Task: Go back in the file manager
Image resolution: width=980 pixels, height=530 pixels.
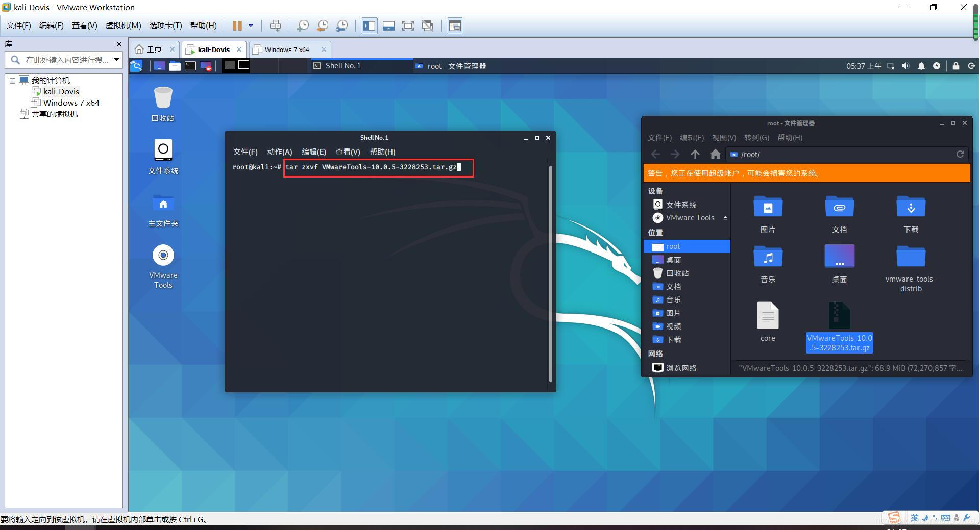Action: click(x=655, y=154)
